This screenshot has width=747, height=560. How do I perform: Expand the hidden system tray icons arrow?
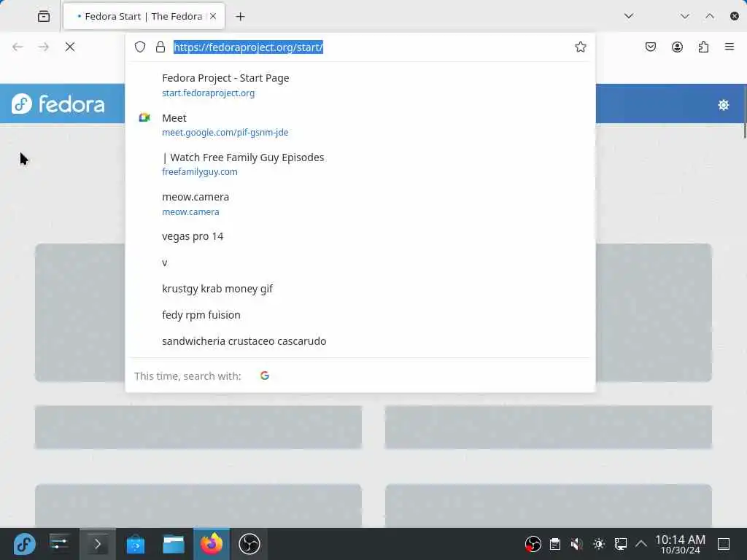[641, 544]
